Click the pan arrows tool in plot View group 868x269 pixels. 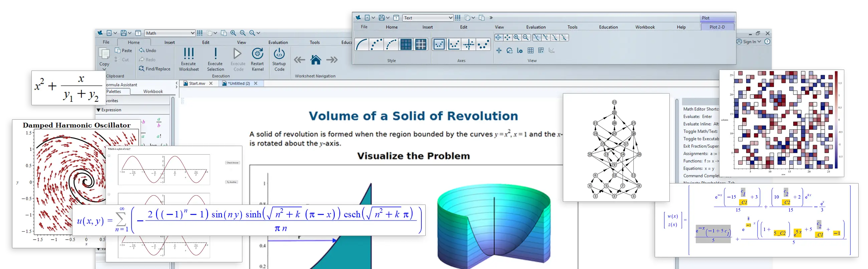point(507,37)
